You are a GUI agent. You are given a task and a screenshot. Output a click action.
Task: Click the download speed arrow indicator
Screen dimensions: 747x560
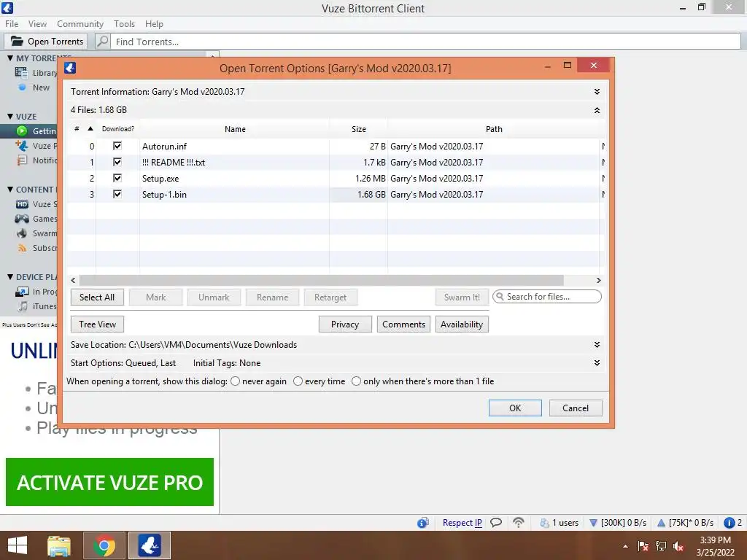594,523
